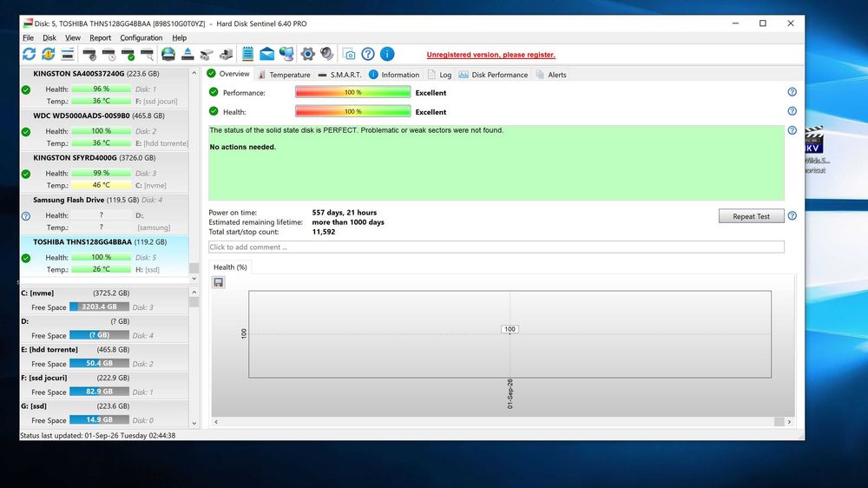868x488 pixels.
Task: Click the network computer globe icon
Action: pyautogui.click(x=286, y=54)
